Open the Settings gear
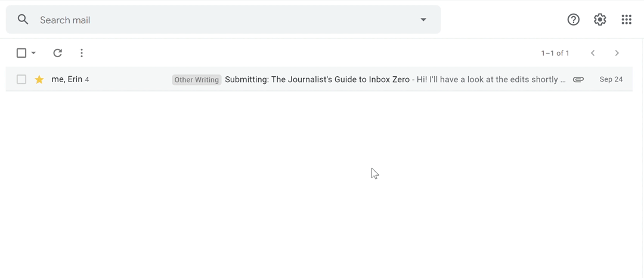 (600, 20)
